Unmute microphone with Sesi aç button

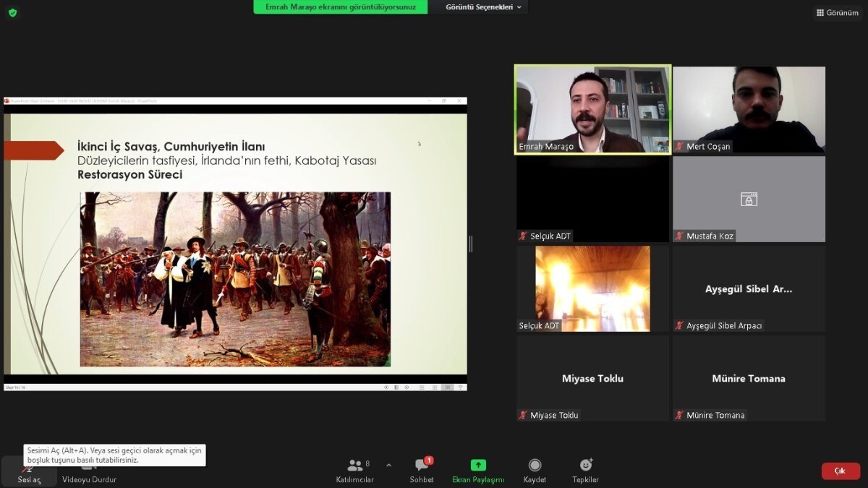click(29, 471)
